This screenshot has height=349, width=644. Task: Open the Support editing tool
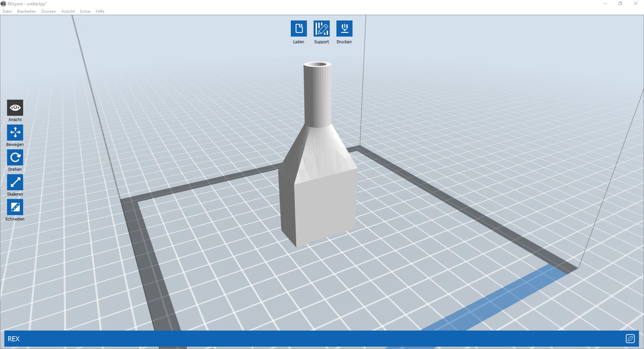coord(321,29)
